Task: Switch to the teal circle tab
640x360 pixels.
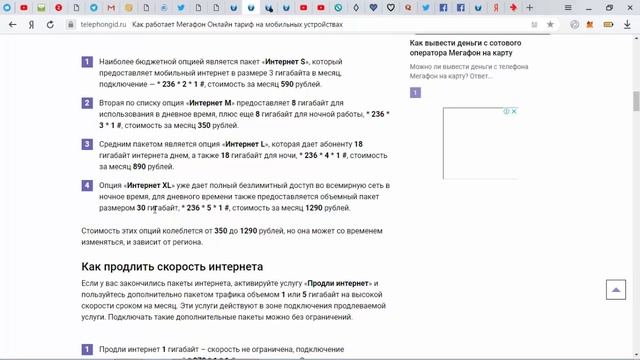Action: coord(338,7)
